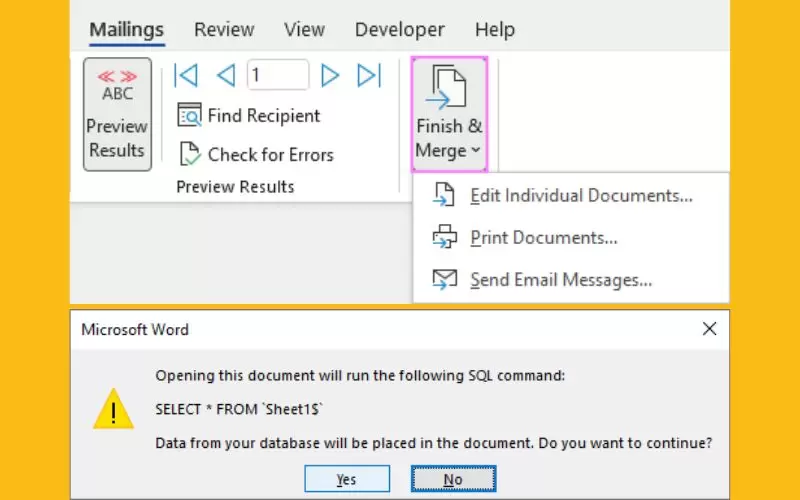Image resolution: width=800 pixels, height=500 pixels.
Task: Click No in the SQL dialog
Action: [453, 479]
